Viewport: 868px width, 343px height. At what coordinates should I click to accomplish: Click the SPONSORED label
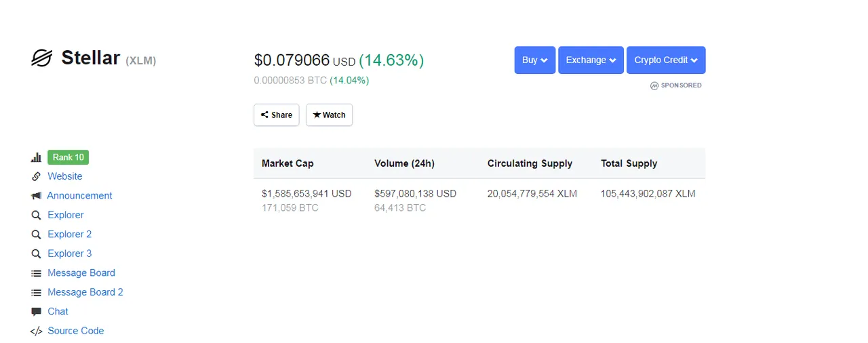coord(682,85)
